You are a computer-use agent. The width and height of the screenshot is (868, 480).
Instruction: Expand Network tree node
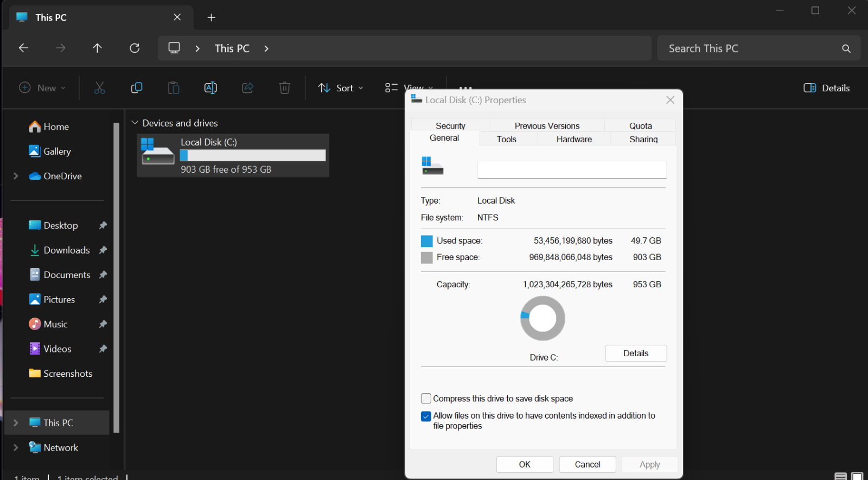(x=16, y=447)
